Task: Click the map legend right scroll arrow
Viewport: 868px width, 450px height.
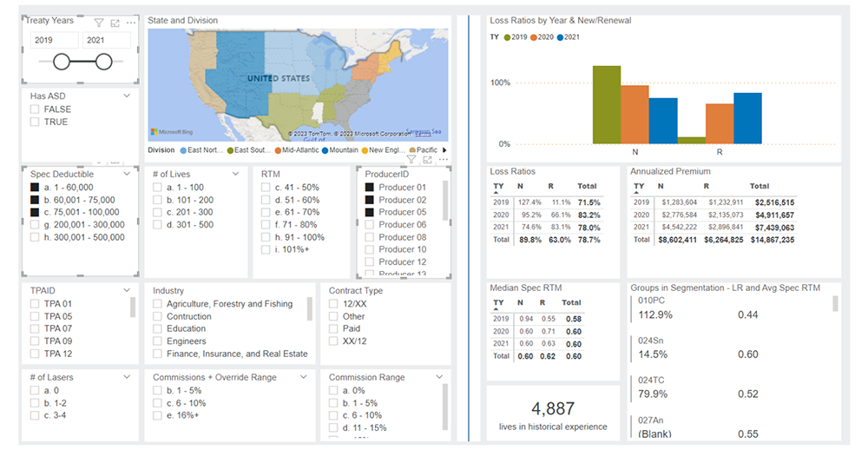Action: (445, 150)
